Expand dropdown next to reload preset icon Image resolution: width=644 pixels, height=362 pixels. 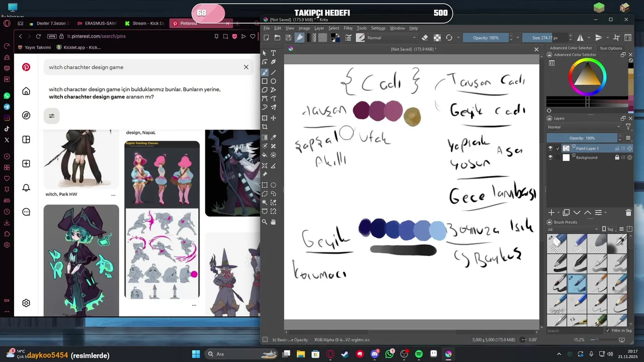click(x=457, y=38)
